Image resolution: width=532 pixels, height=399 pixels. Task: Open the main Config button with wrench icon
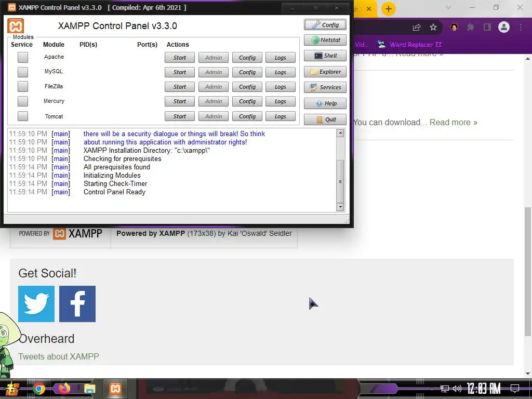click(x=325, y=25)
